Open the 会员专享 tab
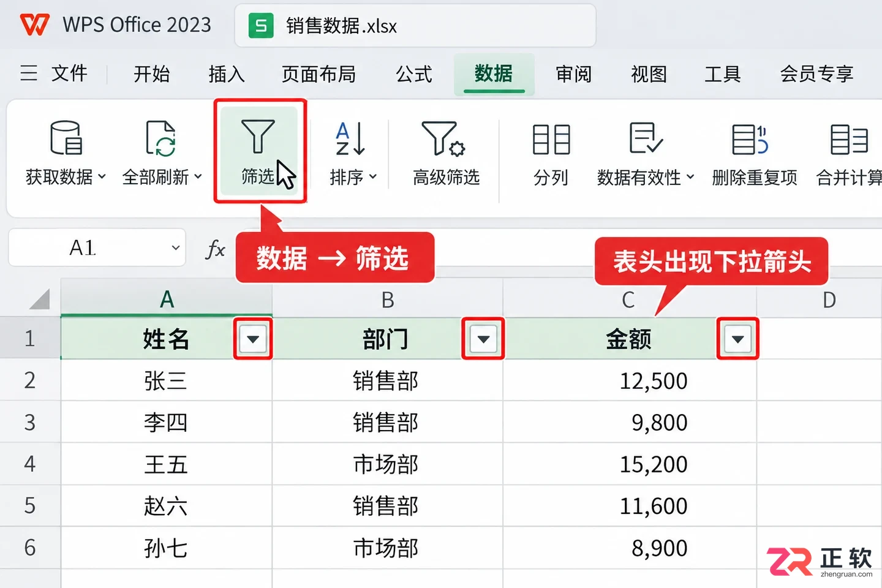Image resolution: width=882 pixels, height=588 pixels. [816, 74]
